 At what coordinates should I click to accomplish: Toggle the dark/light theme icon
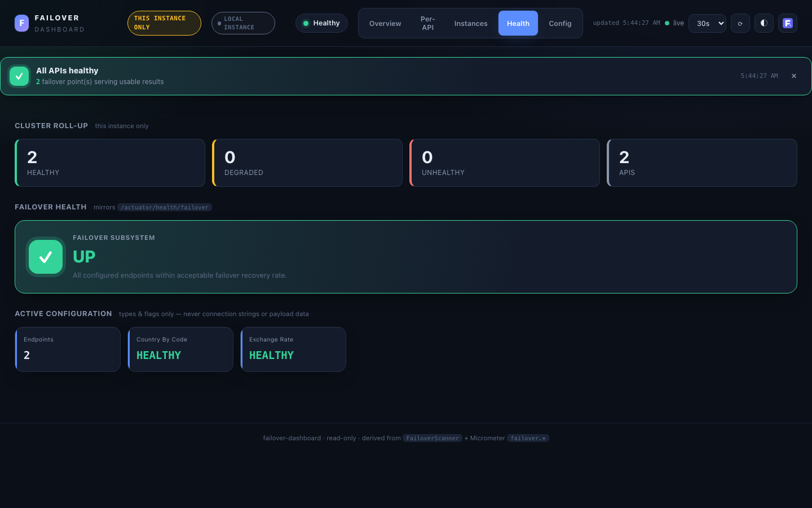764,23
